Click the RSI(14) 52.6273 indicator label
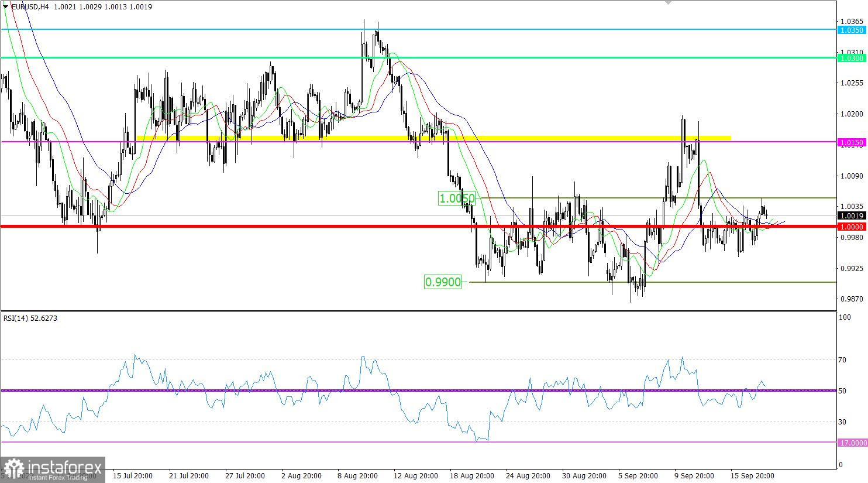The height and width of the screenshot is (483, 868). pyautogui.click(x=30, y=318)
